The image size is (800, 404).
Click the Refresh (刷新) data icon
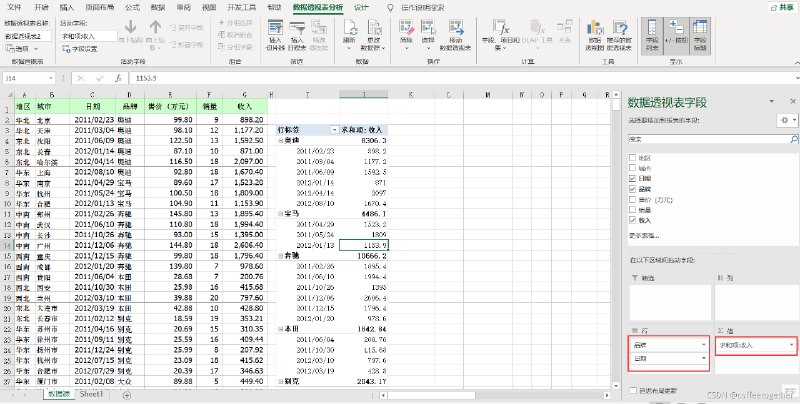pyautogui.click(x=349, y=35)
